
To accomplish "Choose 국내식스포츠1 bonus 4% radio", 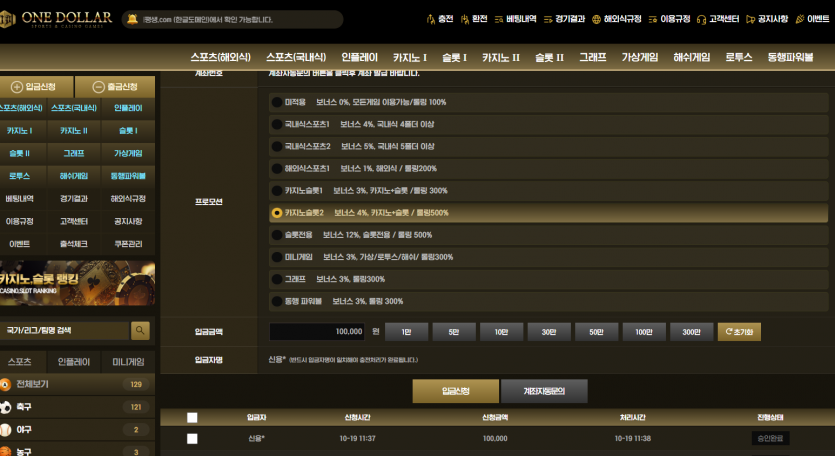I will tap(277, 124).
